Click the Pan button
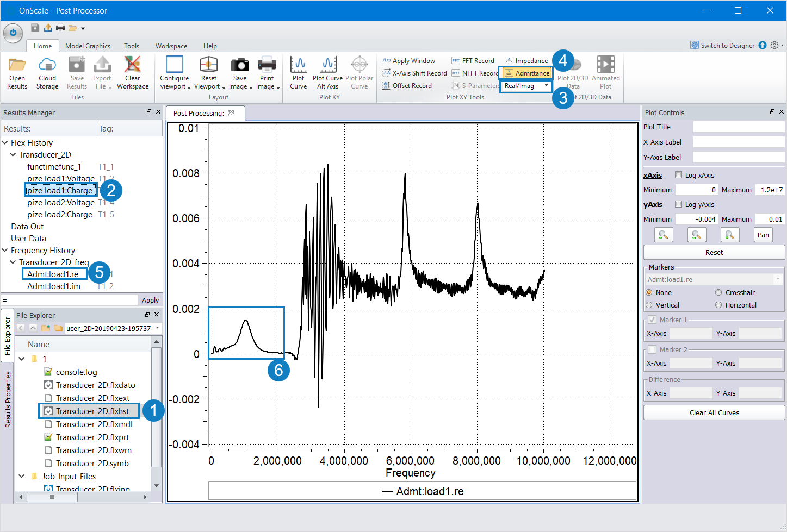The height and width of the screenshot is (532, 787). (763, 235)
